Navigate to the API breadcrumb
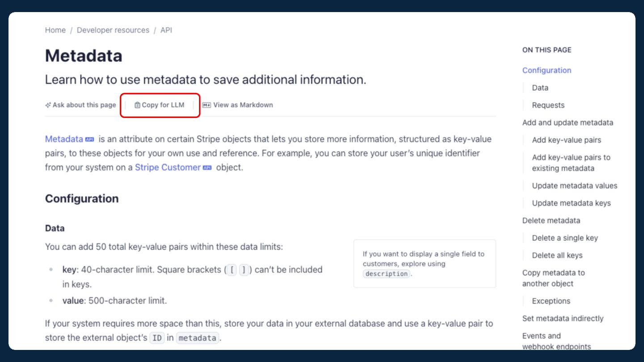The image size is (644, 362). (x=166, y=30)
